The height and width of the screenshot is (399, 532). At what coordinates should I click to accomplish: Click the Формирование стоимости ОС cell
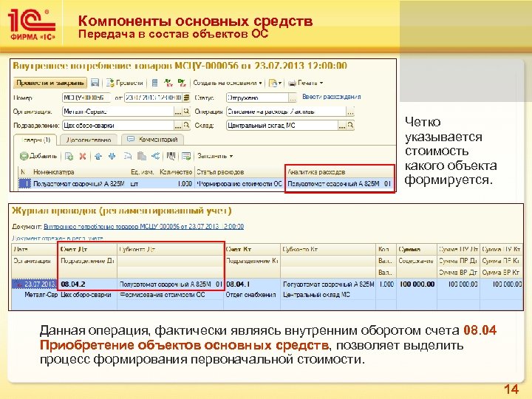point(239,183)
